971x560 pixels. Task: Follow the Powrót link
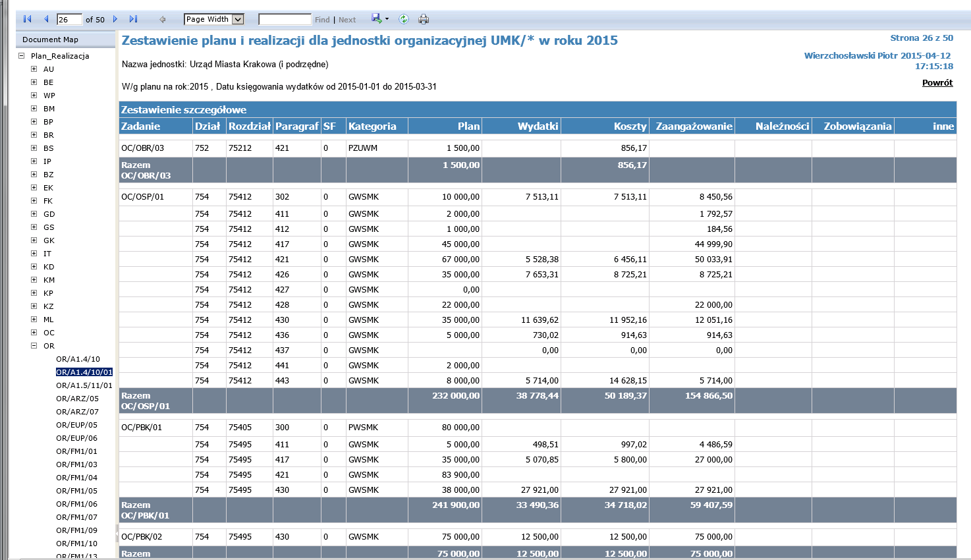[x=937, y=82]
